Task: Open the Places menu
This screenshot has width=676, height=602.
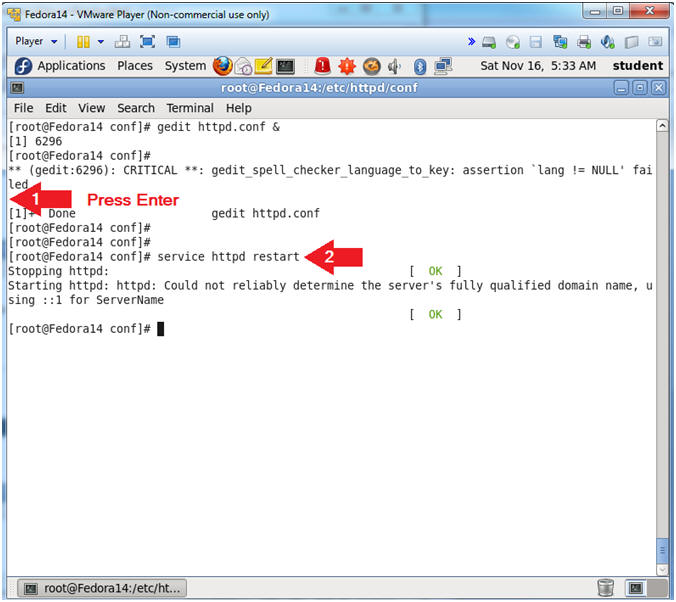Action: (x=135, y=66)
